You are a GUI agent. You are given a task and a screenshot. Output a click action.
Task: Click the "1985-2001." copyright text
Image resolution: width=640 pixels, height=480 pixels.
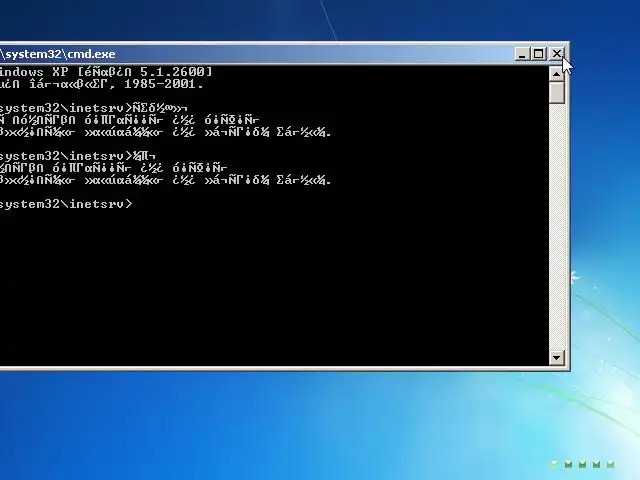(163, 84)
